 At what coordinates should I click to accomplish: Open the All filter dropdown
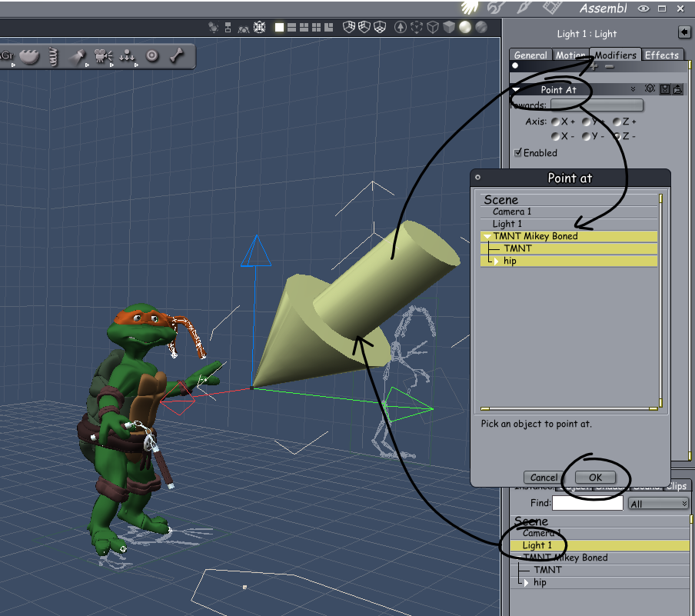pyautogui.click(x=658, y=504)
